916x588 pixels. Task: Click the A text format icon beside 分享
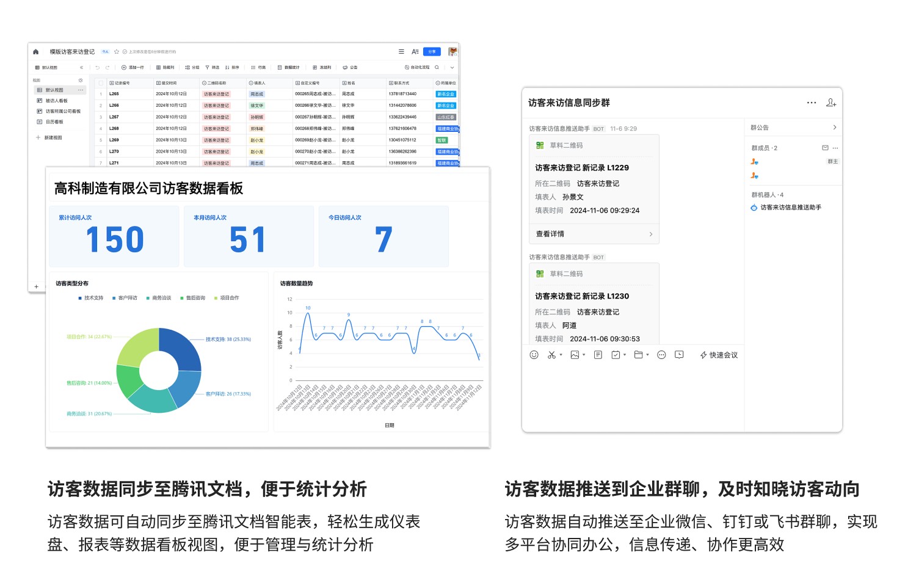pyautogui.click(x=415, y=52)
